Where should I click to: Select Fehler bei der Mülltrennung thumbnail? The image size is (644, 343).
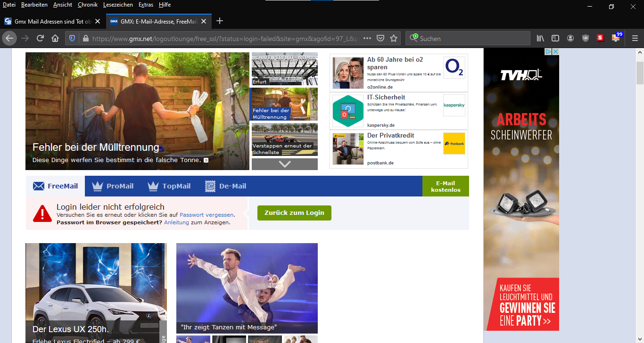285,104
